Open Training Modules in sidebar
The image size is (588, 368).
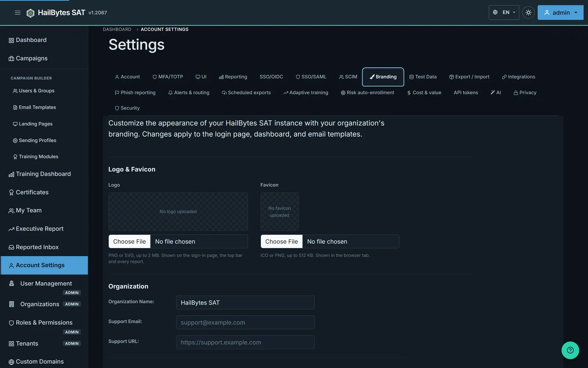(x=44, y=157)
